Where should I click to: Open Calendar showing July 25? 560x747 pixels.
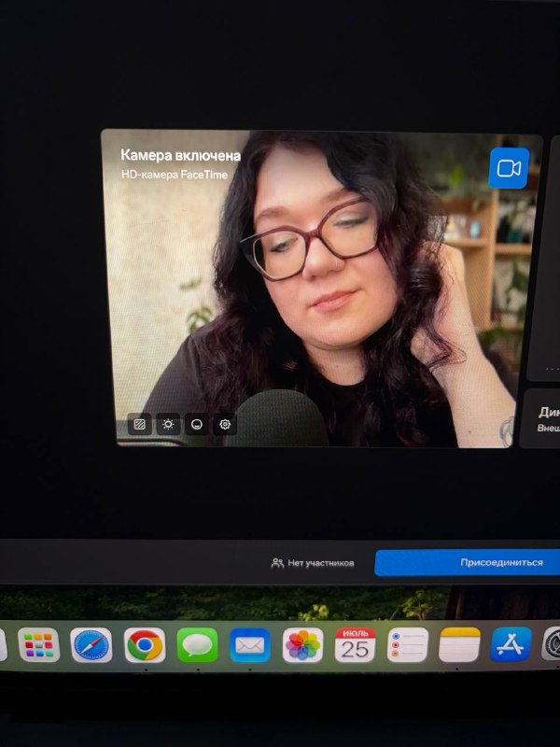(x=356, y=645)
